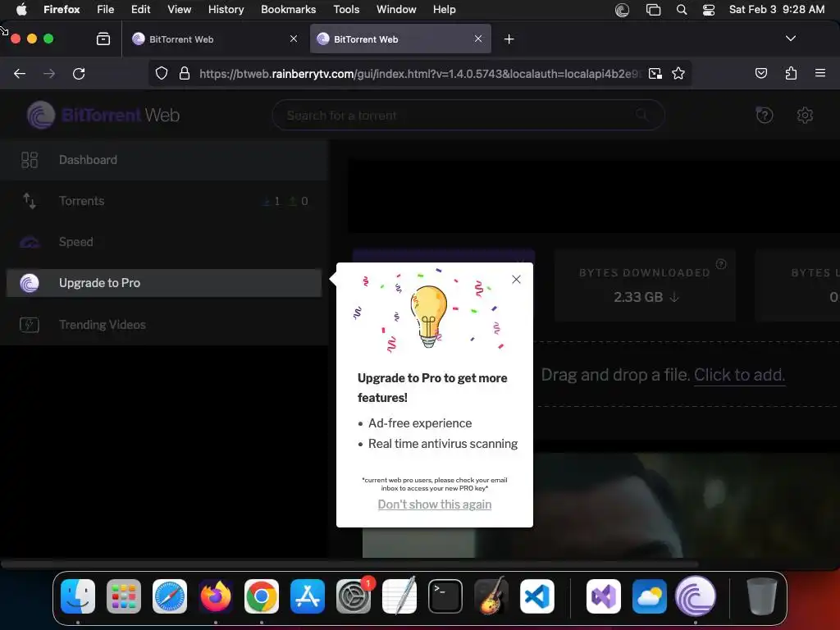Image resolution: width=840 pixels, height=630 pixels.
Task: Click the Speed gauge icon
Action: (x=30, y=242)
